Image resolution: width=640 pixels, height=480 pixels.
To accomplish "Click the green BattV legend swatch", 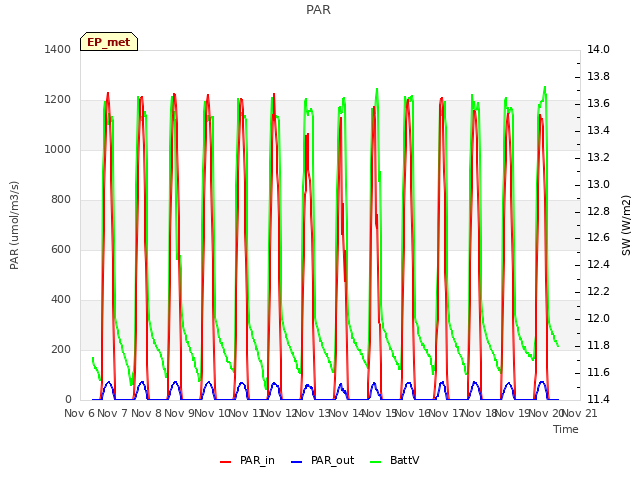I will point(375,462).
